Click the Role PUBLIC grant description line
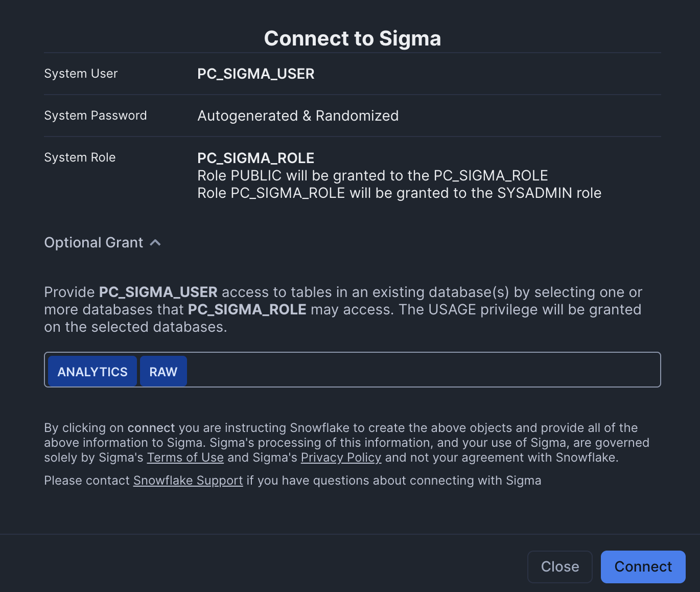 (x=372, y=176)
